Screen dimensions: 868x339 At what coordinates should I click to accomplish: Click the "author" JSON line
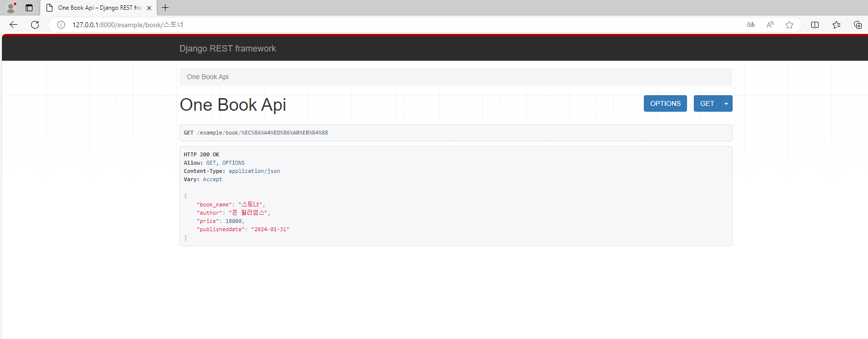coord(233,213)
